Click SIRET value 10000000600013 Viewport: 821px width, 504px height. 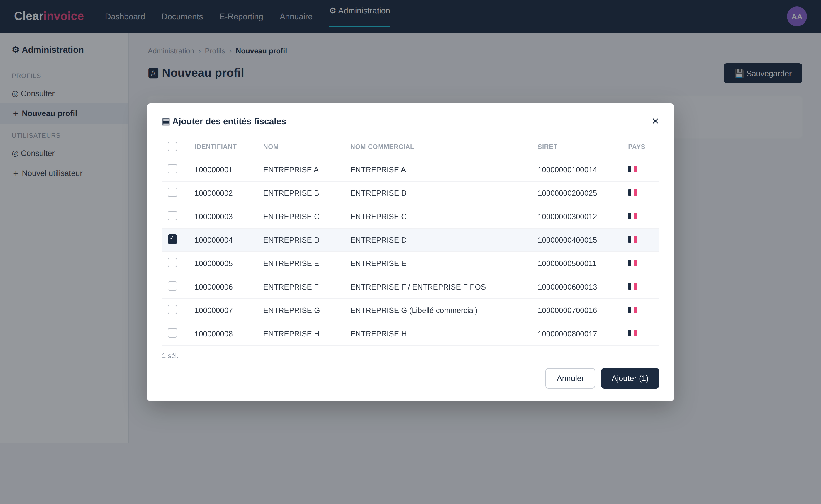point(567,287)
